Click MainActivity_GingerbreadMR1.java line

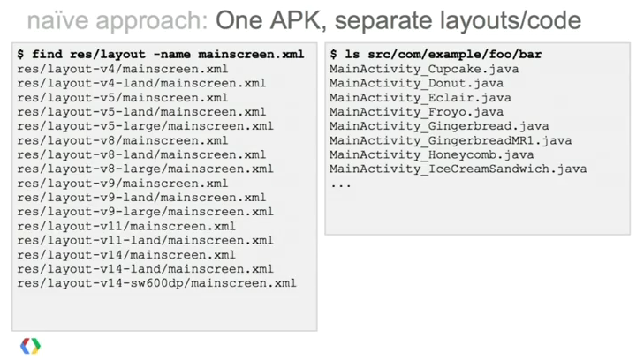[x=451, y=140]
